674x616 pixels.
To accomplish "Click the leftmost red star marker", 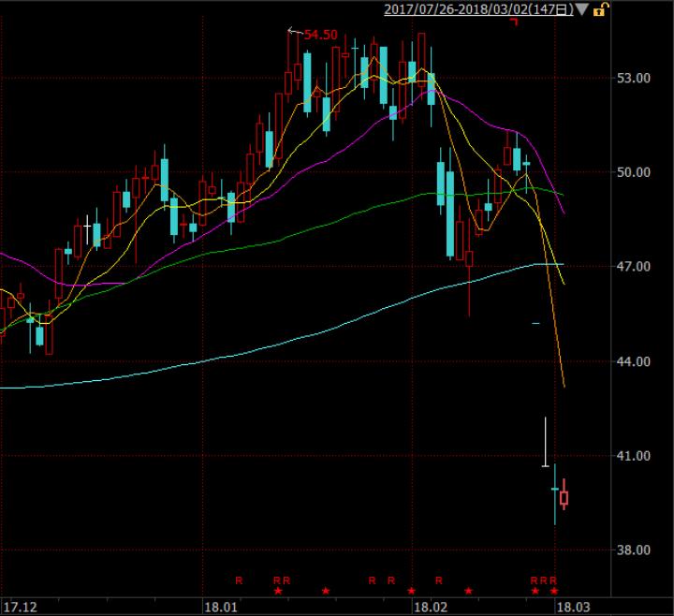I will [277, 591].
